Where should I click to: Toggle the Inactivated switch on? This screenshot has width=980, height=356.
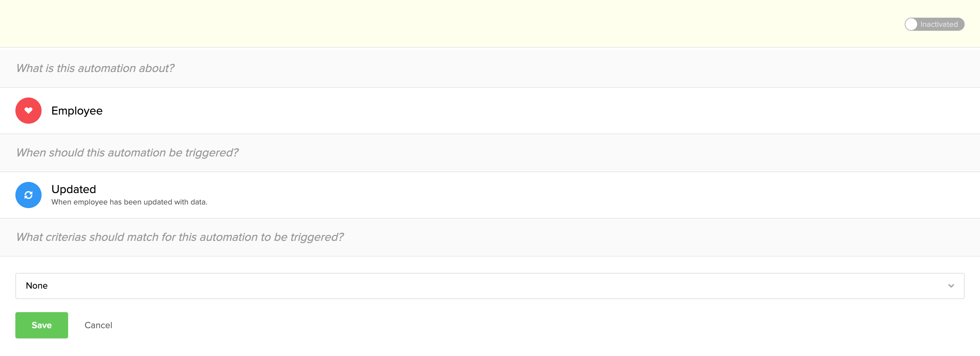coord(934,24)
